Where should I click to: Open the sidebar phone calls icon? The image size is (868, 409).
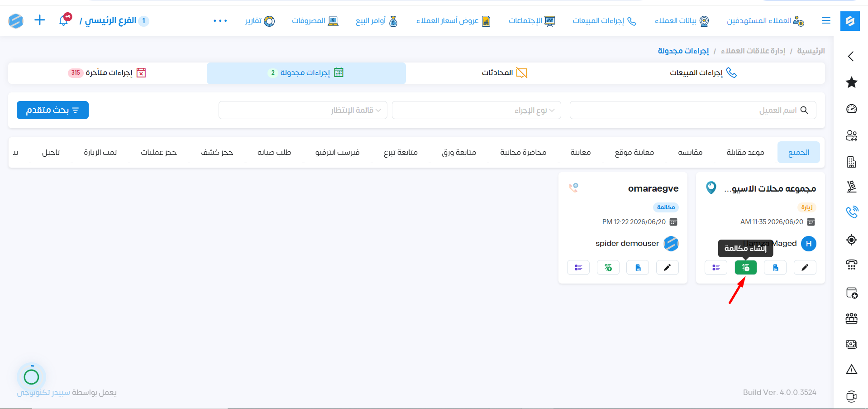(x=851, y=212)
